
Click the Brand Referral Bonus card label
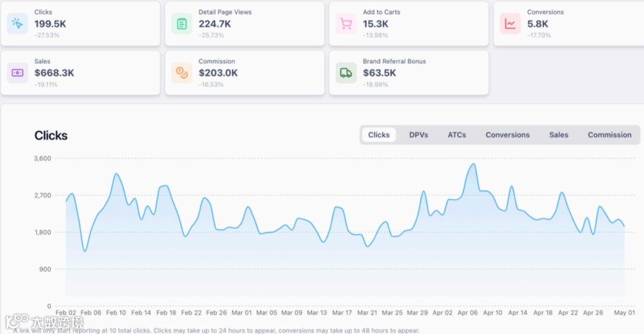pos(394,61)
